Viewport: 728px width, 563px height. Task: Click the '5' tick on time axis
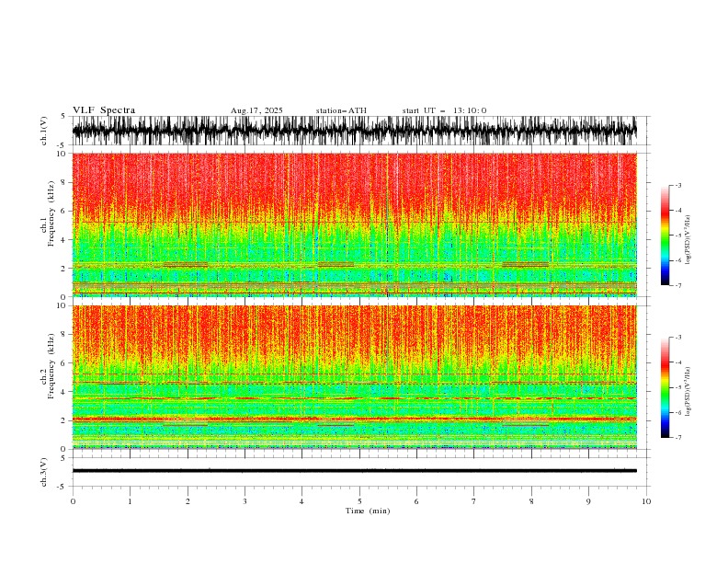pos(359,501)
